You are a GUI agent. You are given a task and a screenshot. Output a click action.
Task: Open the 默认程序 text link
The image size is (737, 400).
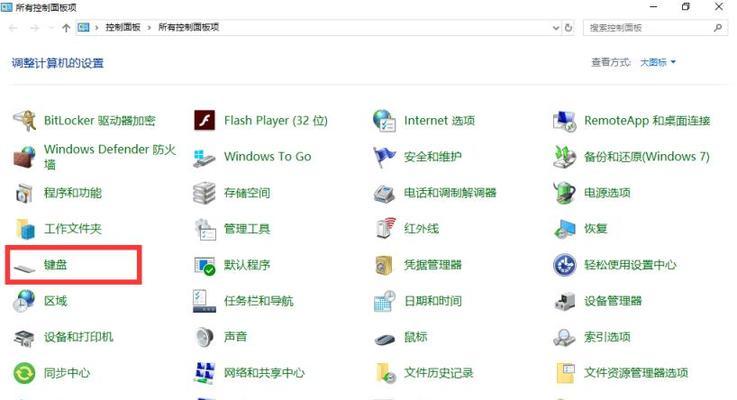[247, 265]
